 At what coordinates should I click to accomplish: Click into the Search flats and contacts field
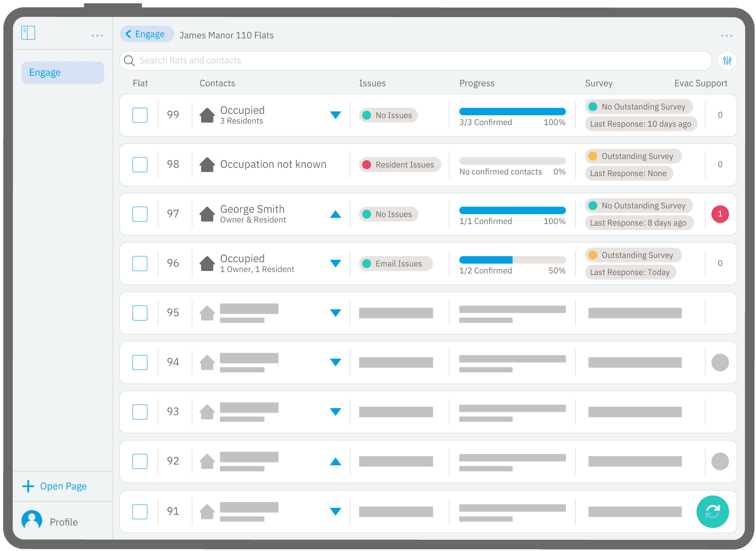point(416,60)
